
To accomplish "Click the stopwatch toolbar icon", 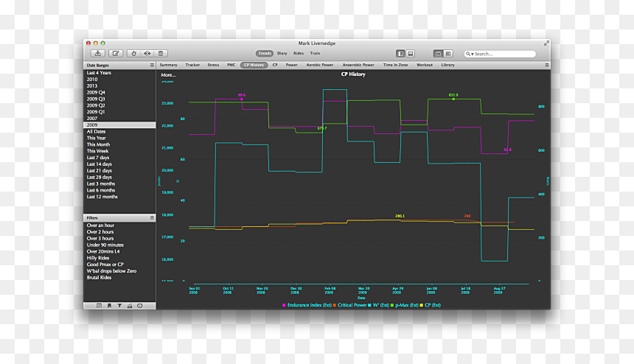I will (x=134, y=53).
